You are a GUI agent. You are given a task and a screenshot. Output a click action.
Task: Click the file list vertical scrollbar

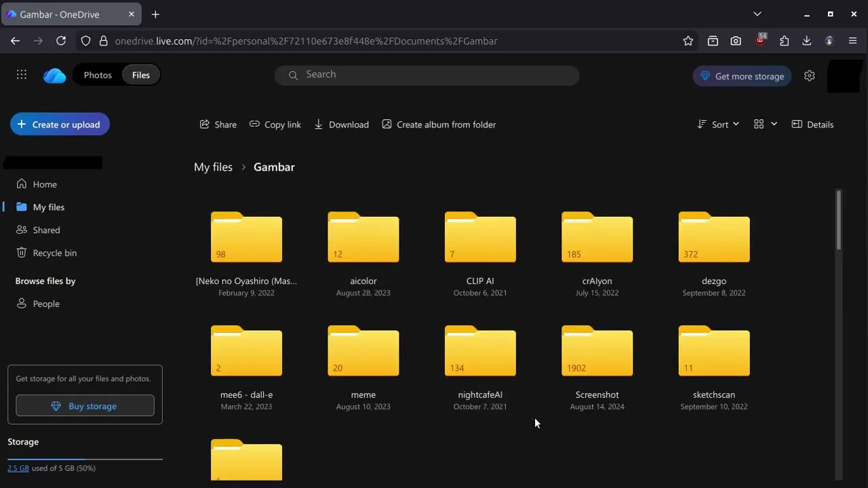click(x=839, y=220)
